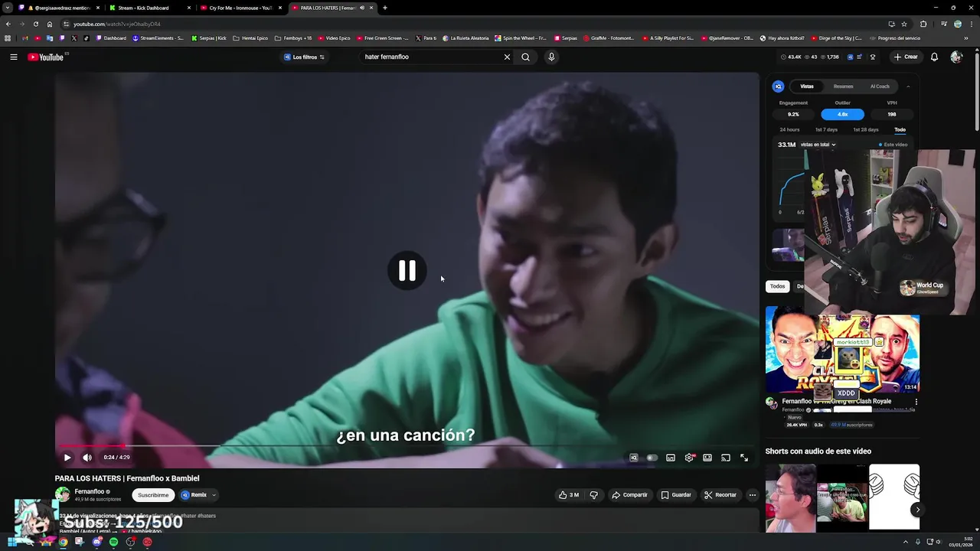The width and height of the screenshot is (980, 551).
Task: Open the notifications bell
Action: click(x=934, y=57)
